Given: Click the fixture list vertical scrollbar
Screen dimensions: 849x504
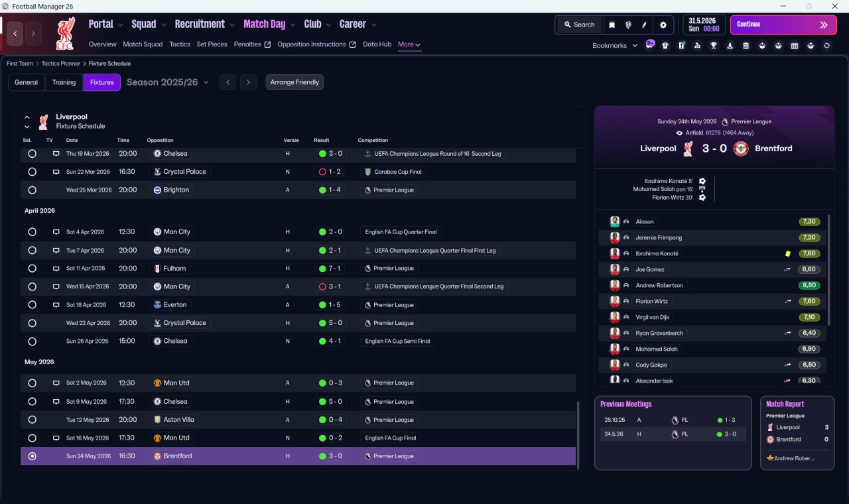Looking at the screenshot, I should click(x=578, y=434).
